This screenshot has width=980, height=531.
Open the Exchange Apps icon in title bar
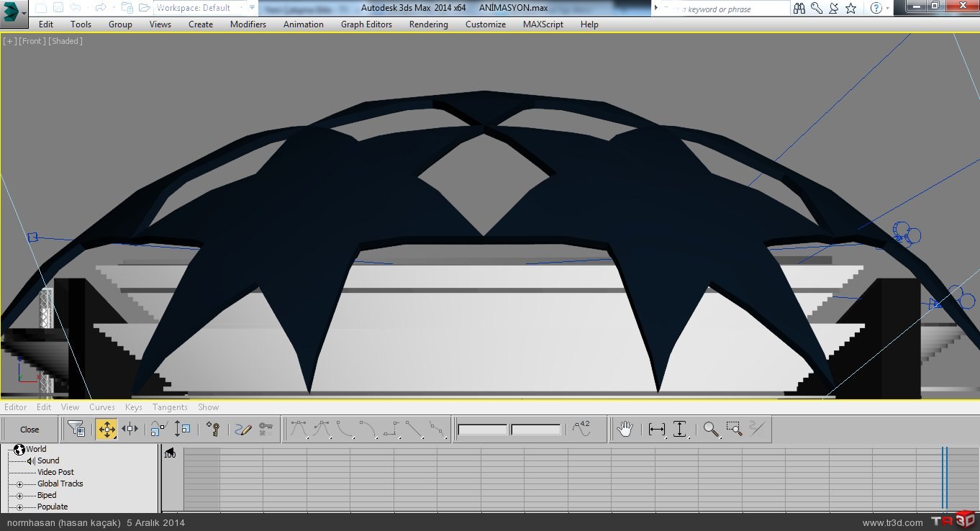coord(834,8)
